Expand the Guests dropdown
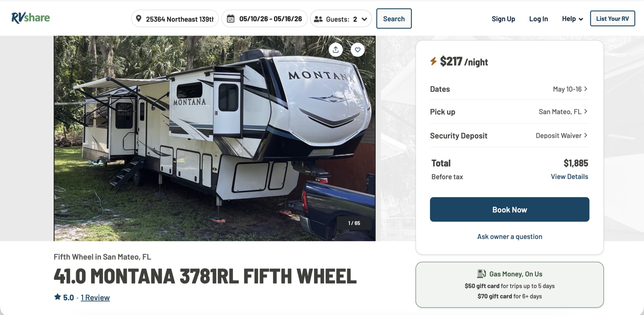Screen dimensions: 644x315 pos(364,19)
